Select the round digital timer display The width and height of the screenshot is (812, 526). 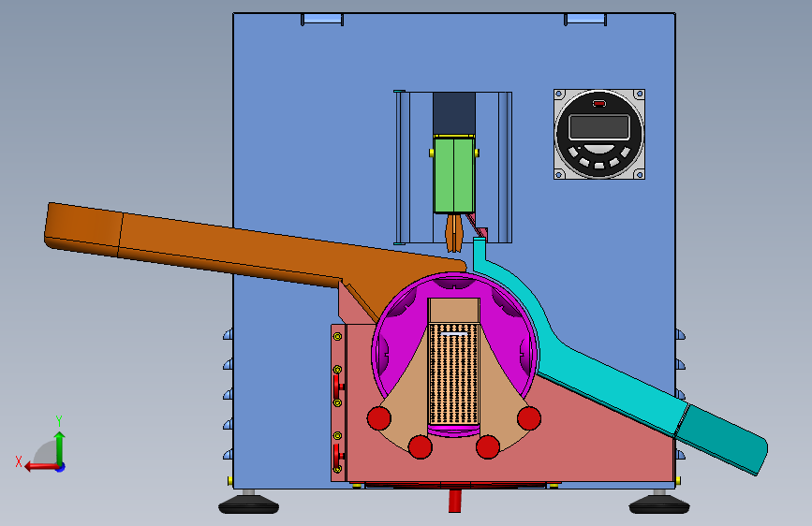[599, 134]
